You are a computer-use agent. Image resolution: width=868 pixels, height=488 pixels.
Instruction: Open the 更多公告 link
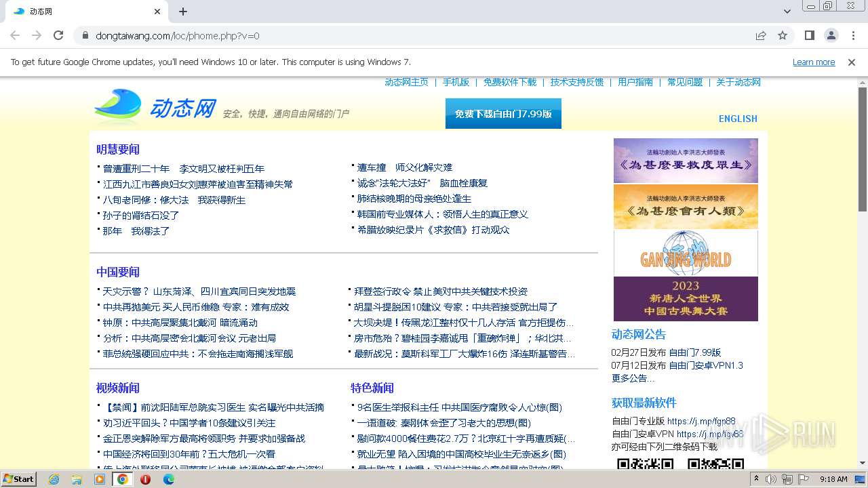click(x=633, y=378)
